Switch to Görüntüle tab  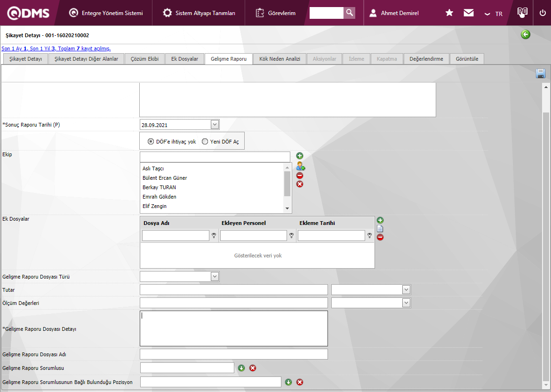tap(467, 59)
